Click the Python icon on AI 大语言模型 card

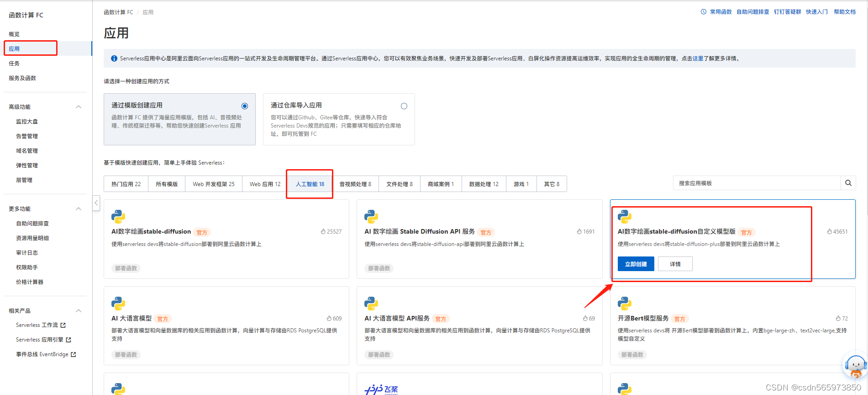click(118, 304)
